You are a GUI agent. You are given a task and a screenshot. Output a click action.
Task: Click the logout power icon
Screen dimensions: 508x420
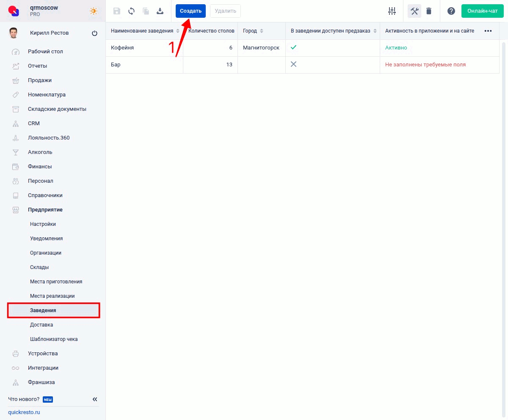[94, 33]
